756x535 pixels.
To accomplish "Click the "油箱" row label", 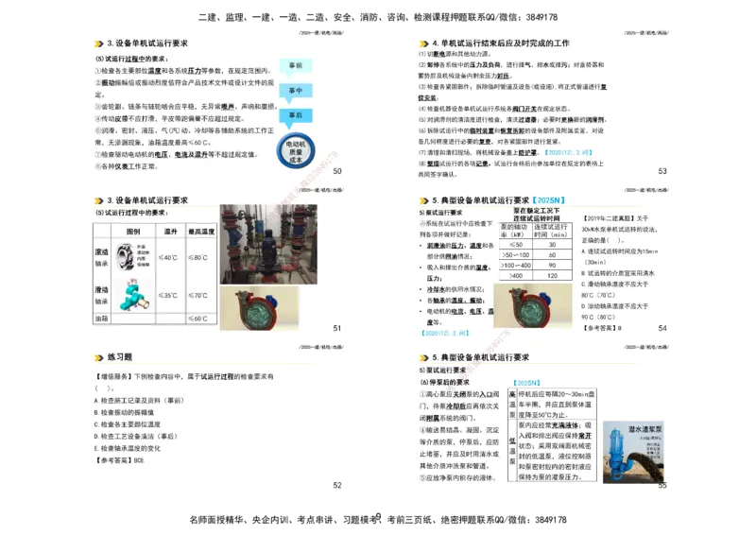I will [101, 319].
